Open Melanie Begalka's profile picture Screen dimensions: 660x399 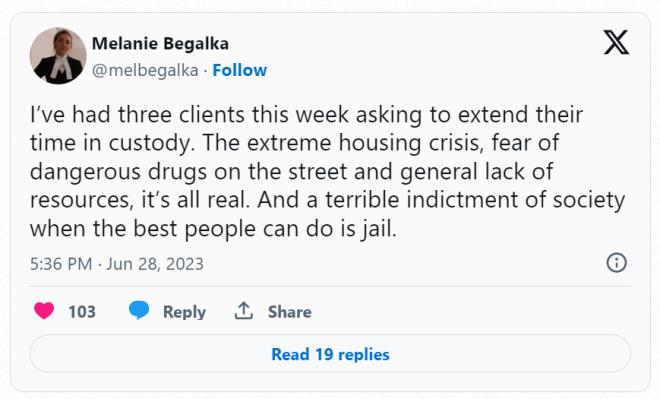pos(58,56)
